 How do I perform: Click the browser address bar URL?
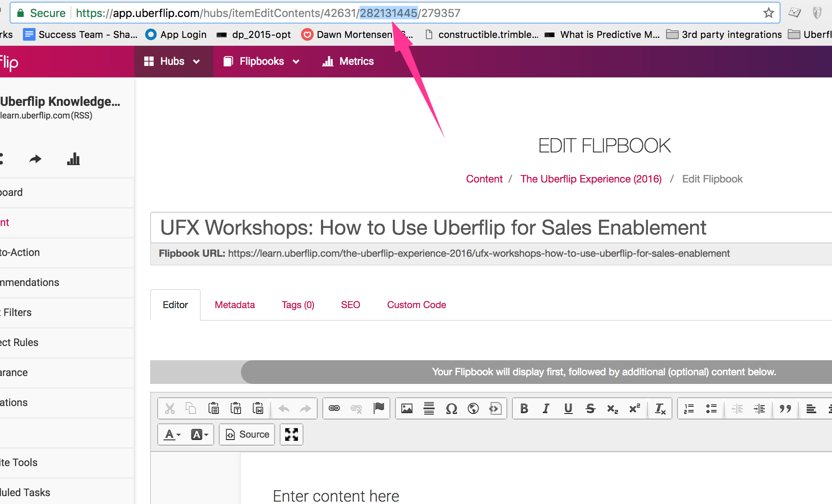[x=268, y=13]
